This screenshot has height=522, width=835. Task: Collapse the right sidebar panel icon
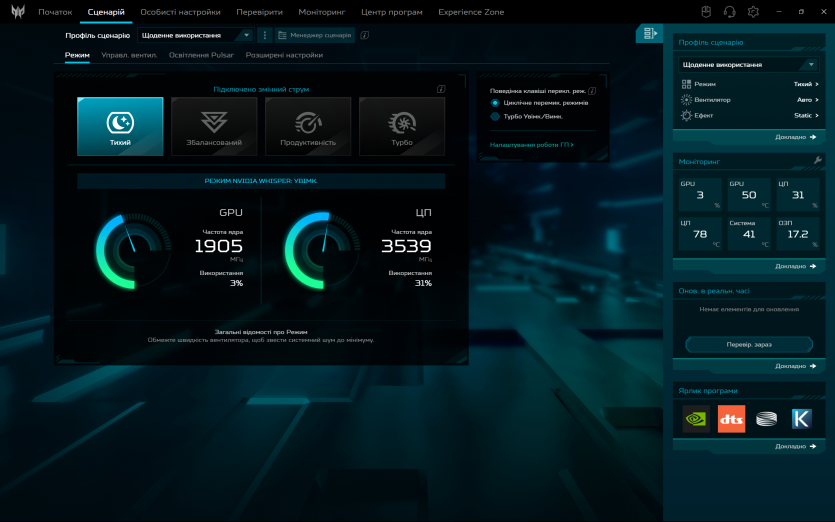[x=650, y=34]
